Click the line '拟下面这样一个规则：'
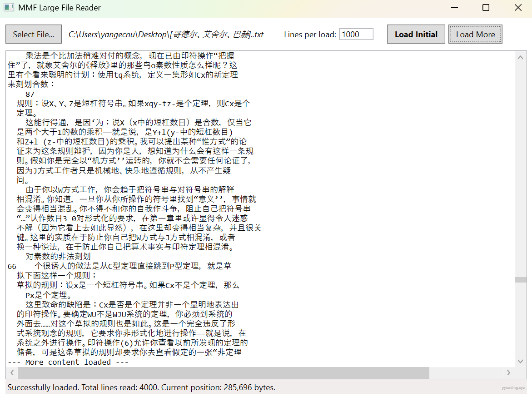 pyautogui.click(x=57, y=276)
